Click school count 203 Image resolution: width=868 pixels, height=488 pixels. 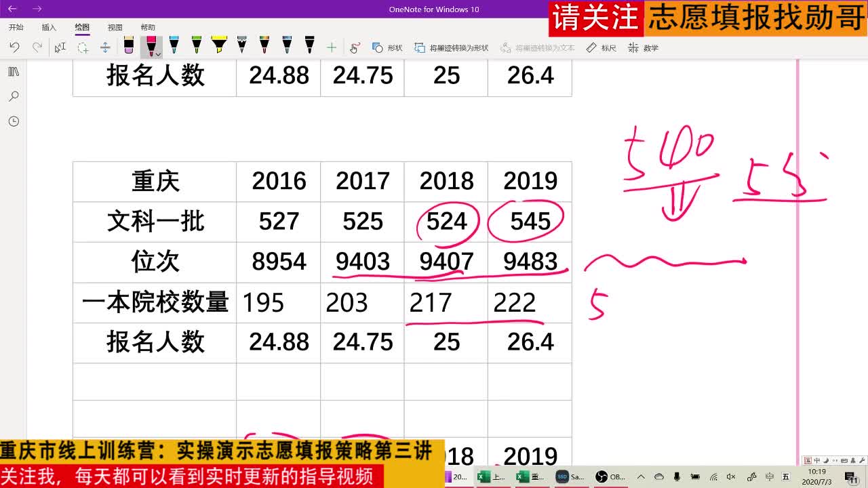point(347,302)
